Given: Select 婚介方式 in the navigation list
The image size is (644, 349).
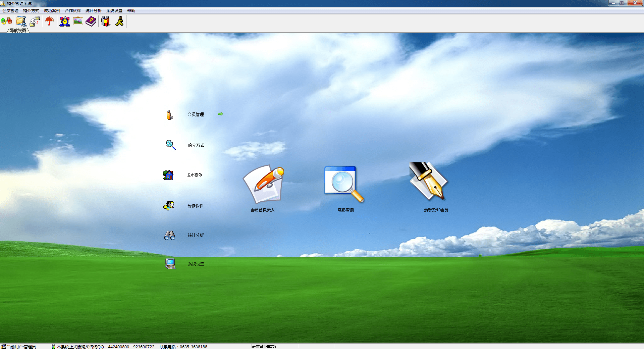Looking at the screenshot, I should (196, 145).
